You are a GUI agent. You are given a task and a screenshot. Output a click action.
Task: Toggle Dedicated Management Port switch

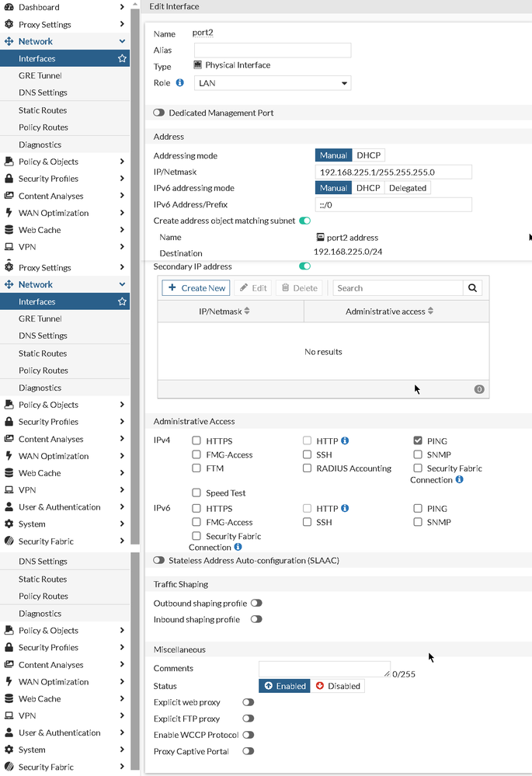pyautogui.click(x=159, y=113)
